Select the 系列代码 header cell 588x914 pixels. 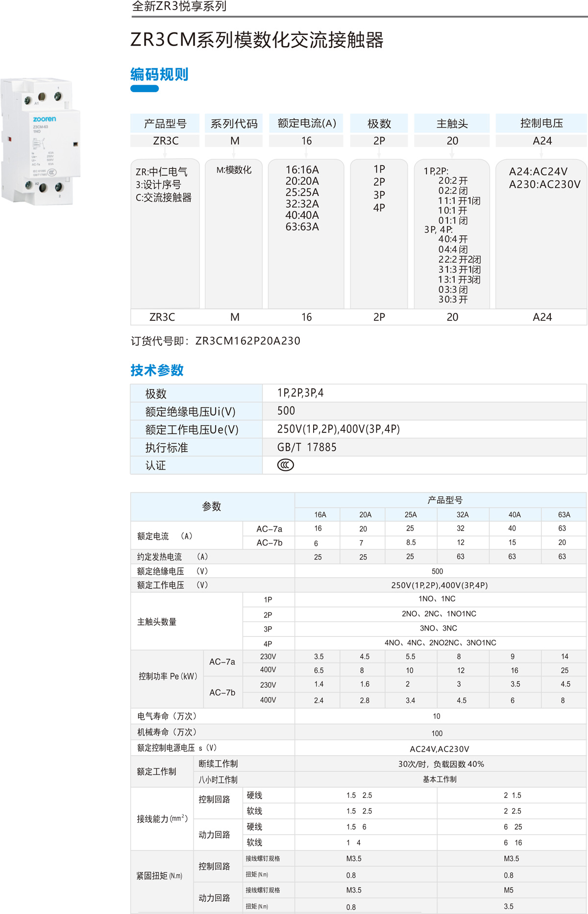(234, 123)
